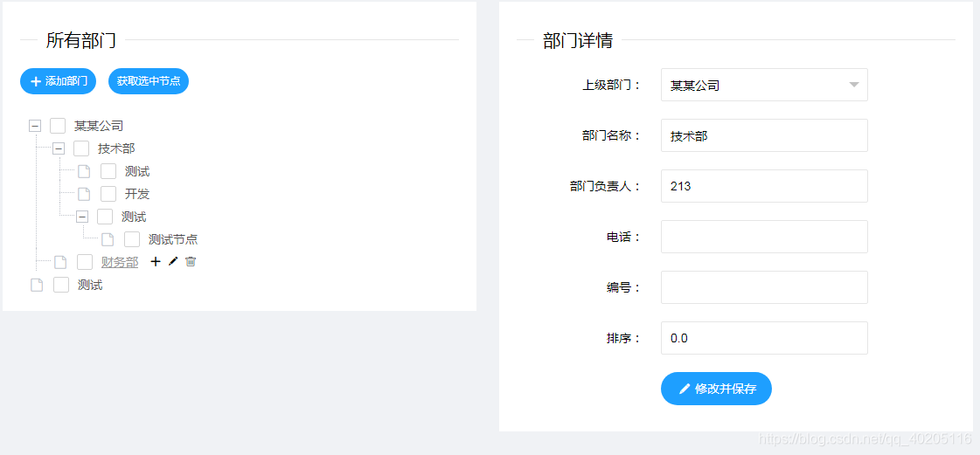This screenshot has width=980, height=455.
Task: Click 修改并保存 to save changes
Action: pyautogui.click(x=716, y=389)
